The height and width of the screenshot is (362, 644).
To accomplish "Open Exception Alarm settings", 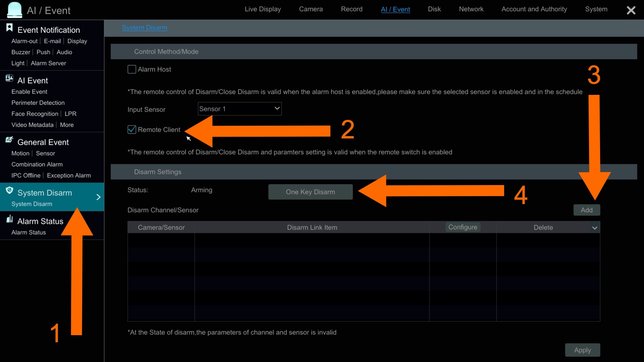I will pos(69,176).
